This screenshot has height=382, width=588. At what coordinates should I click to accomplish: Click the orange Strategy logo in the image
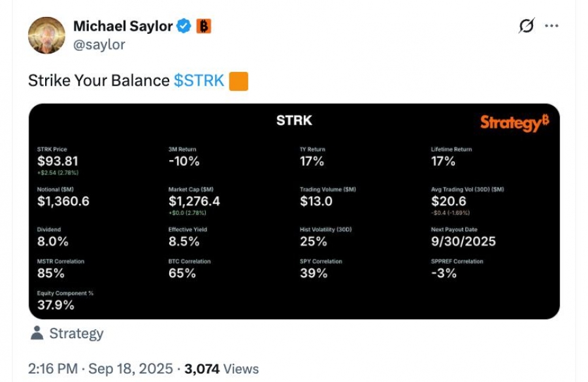pyautogui.click(x=514, y=123)
